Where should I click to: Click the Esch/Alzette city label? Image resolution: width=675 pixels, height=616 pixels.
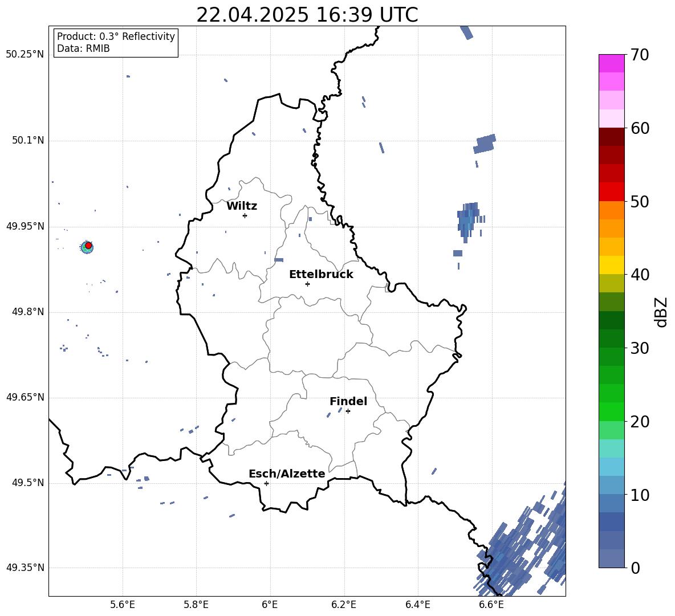click(x=287, y=474)
